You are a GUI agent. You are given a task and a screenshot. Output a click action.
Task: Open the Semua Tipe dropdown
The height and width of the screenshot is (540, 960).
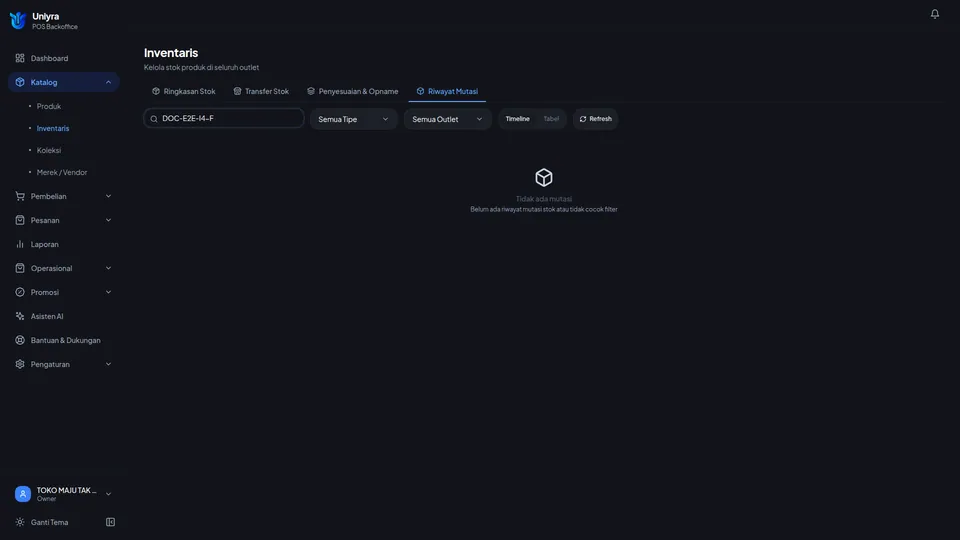353,119
